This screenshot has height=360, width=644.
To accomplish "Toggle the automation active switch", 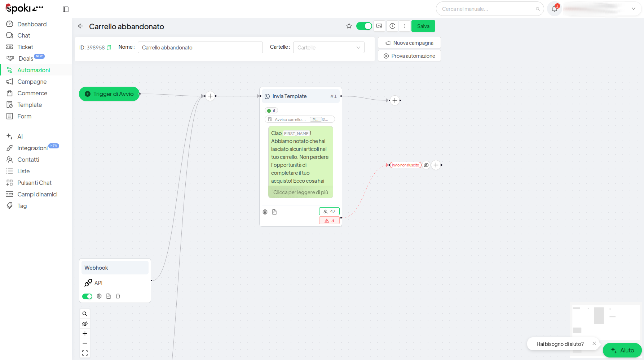I will [x=364, y=26].
